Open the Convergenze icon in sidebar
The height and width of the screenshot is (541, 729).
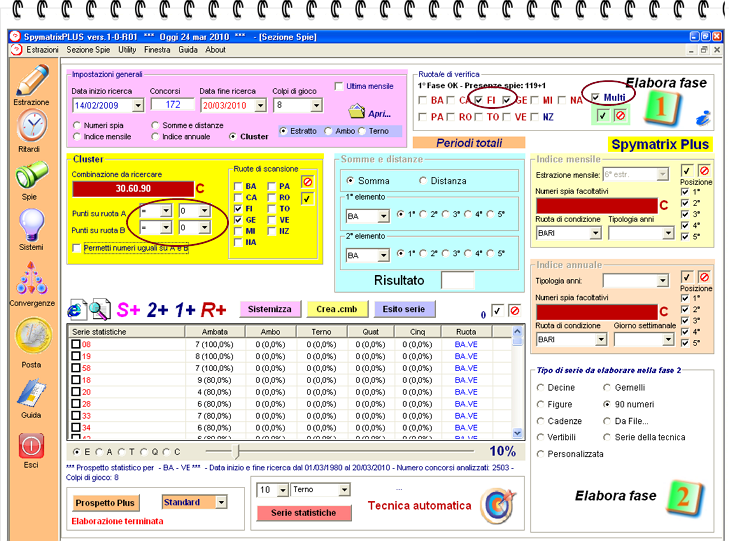click(x=31, y=278)
